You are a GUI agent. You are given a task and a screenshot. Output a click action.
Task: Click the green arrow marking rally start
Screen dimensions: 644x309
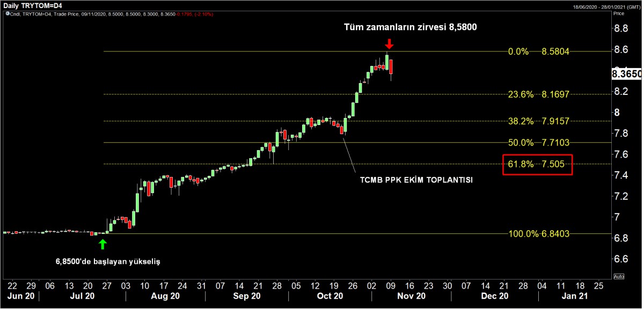pos(103,245)
